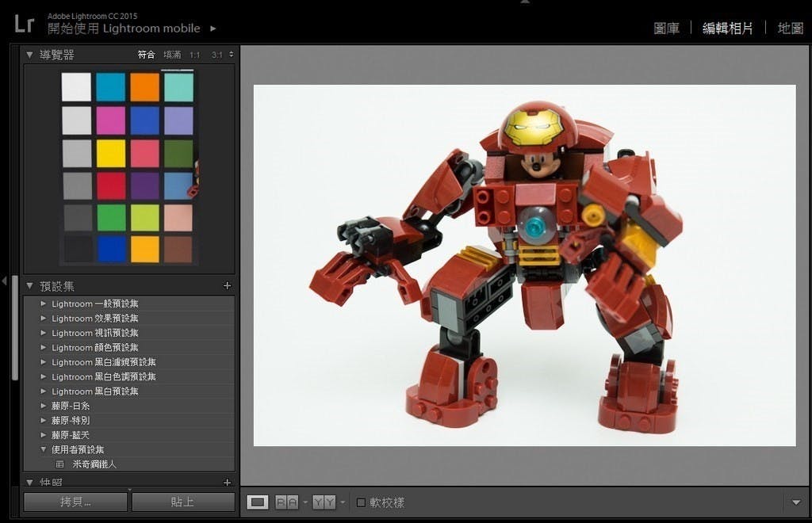Viewport: 812px width, 523px height.
Task: Open the 地圖 map module
Action: (790, 29)
